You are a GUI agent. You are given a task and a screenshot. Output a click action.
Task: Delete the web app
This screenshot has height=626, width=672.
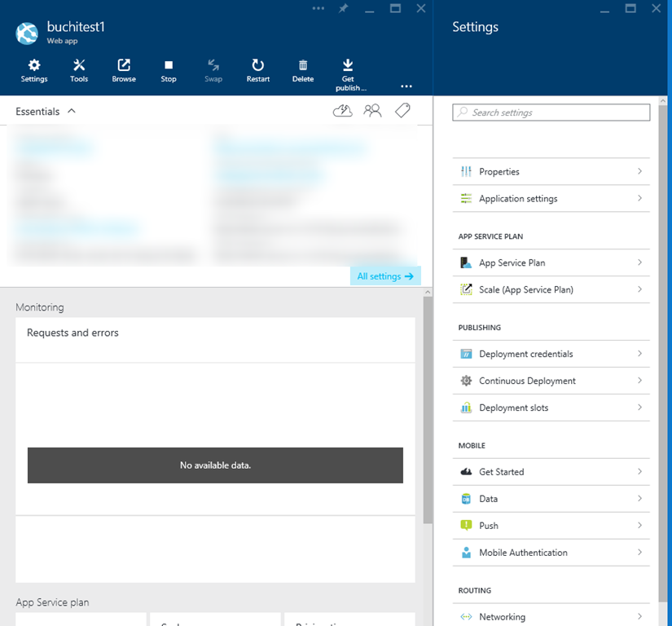pos(302,70)
